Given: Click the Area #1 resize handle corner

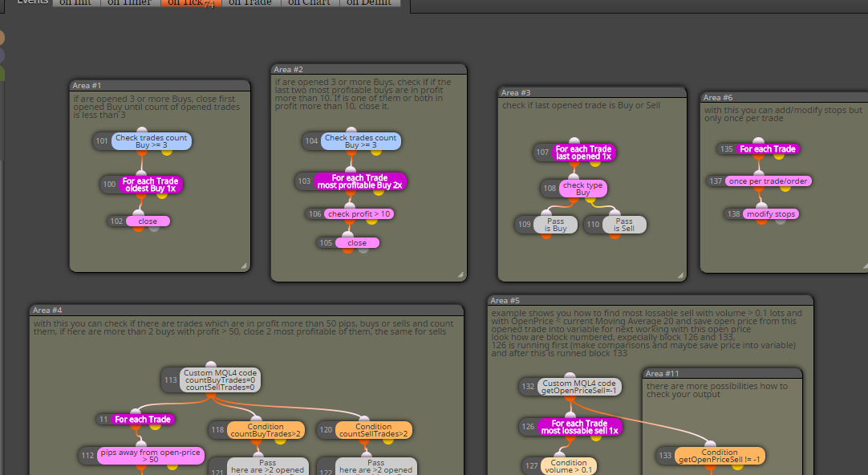Looking at the screenshot, I should tap(244, 266).
